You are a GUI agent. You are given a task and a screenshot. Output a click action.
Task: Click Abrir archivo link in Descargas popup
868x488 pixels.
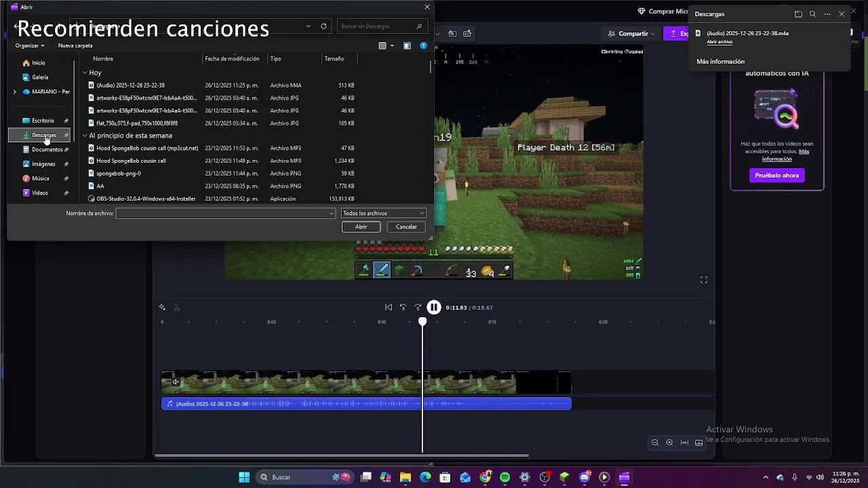[x=719, y=42]
